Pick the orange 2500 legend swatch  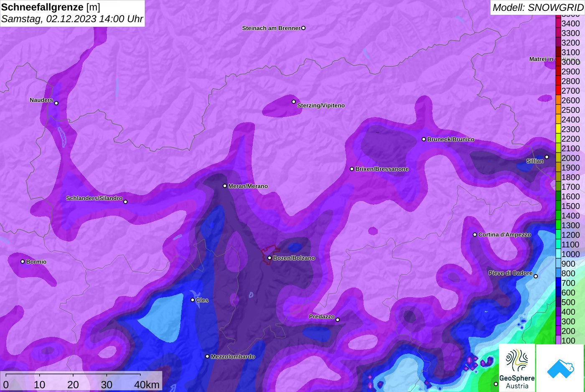click(558, 110)
